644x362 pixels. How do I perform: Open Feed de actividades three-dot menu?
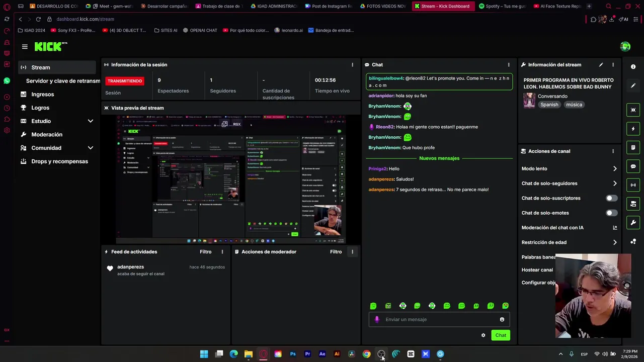[x=222, y=252]
